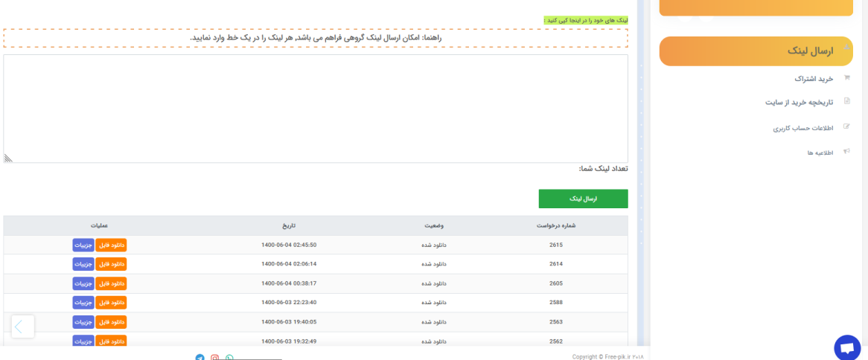Click the shopping cart icon beside خرید اشتراک
868x360 pixels.
click(846, 78)
